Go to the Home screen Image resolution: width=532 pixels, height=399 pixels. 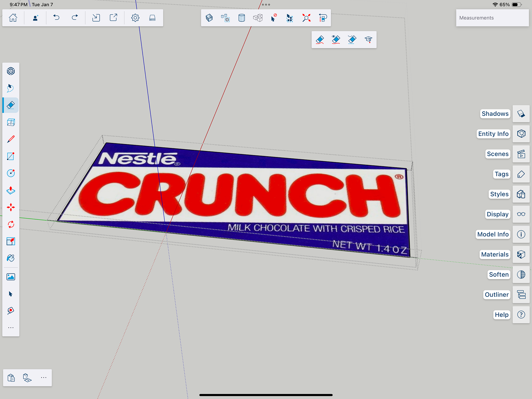13,18
